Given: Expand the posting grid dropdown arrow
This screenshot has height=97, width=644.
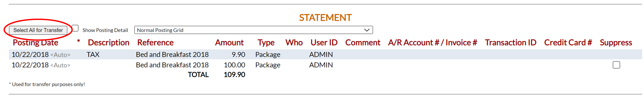Looking at the screenshot, I should (x=367, y=30).
